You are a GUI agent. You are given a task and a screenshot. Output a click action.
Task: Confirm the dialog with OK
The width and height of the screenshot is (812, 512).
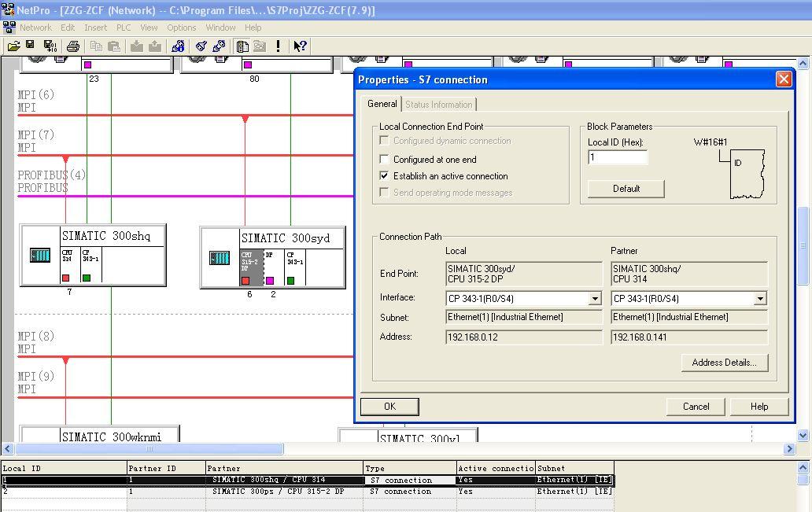coord(389,407)
